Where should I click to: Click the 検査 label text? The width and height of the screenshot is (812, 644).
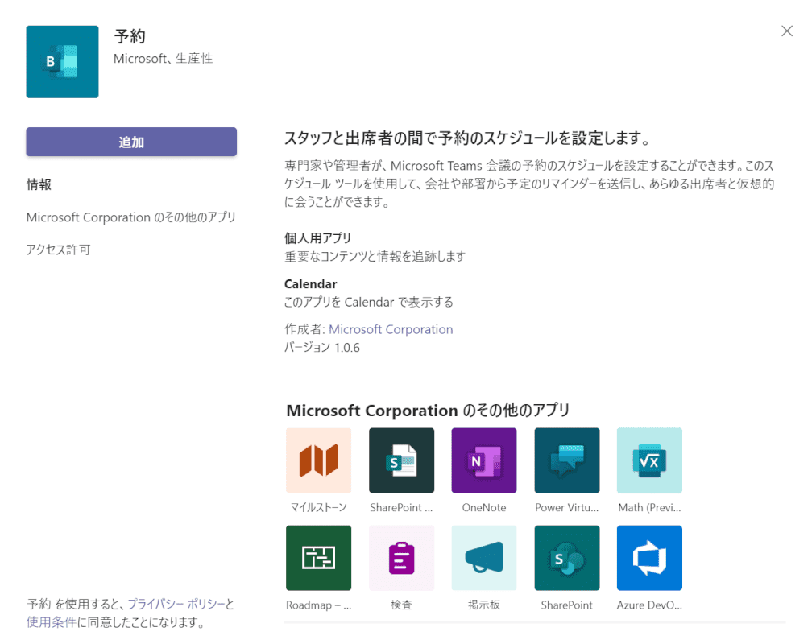401,605
